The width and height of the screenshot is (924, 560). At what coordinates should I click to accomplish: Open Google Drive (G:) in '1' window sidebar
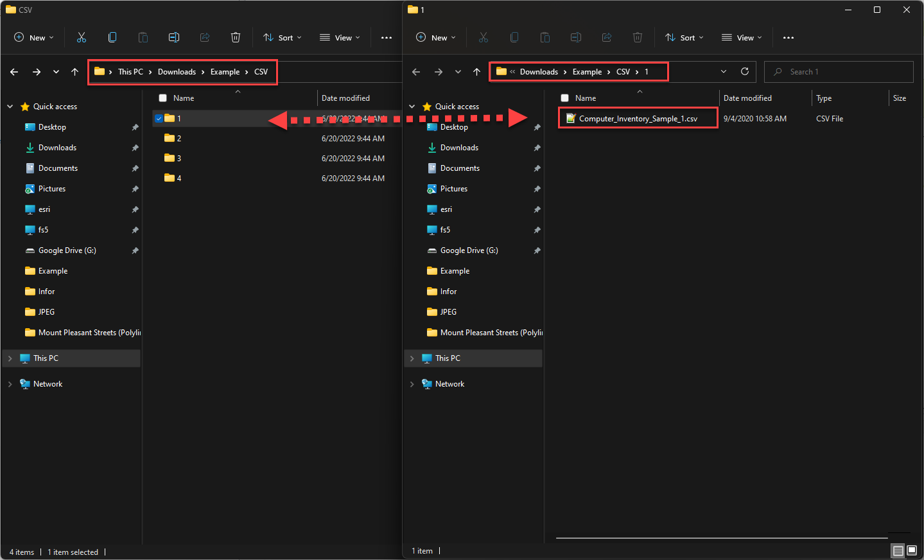click(469, 250)
